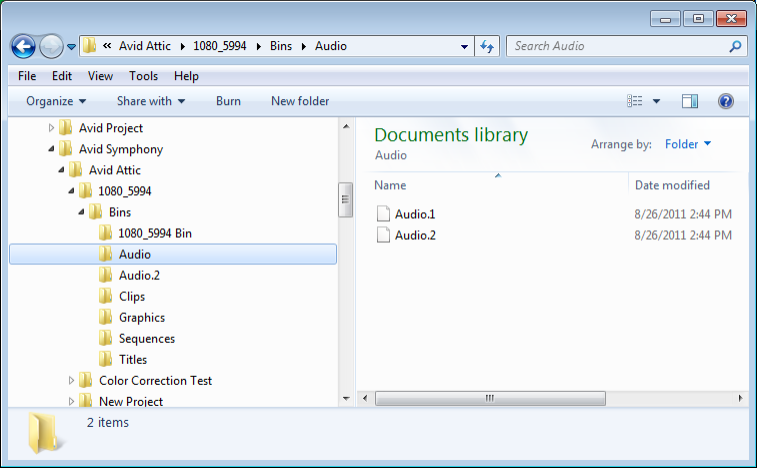Show hidden path levels via double chevron
This screenshot has height=468, width=757.
point(107,46)
